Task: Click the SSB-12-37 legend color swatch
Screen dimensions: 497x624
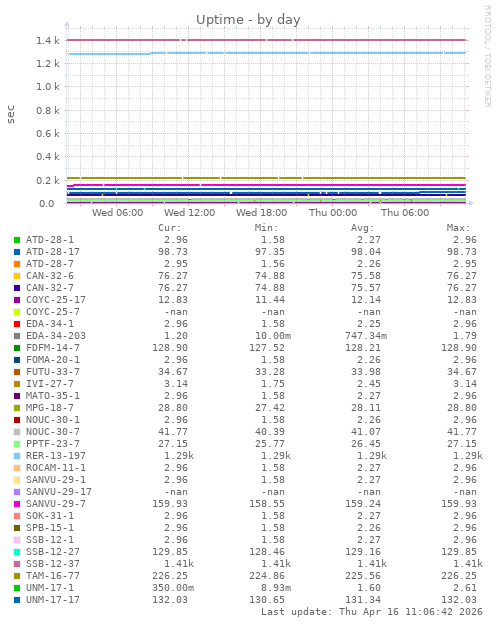Action: click(17, 564)
